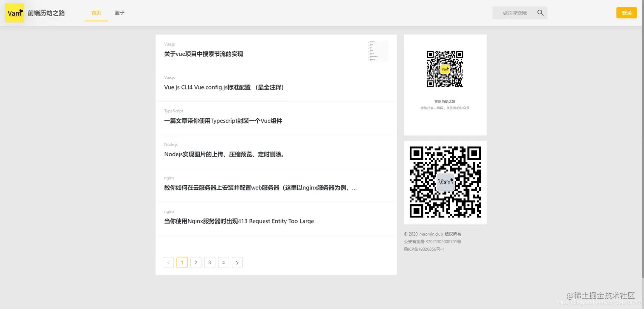Go to page 4 of articles
This screenshot has height=309, width=644.
(223, 262)
